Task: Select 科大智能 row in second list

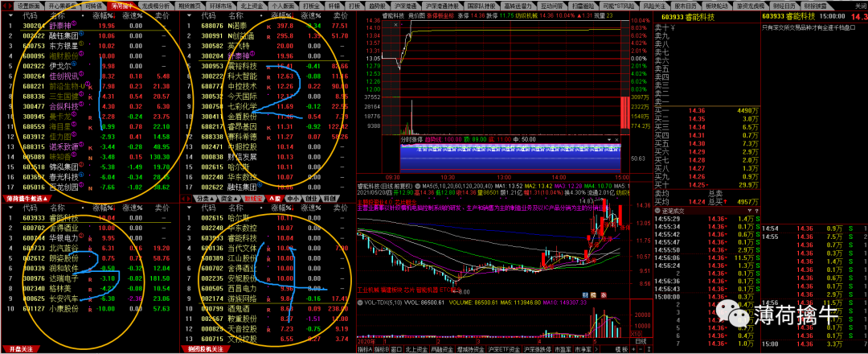Action: 267,76
